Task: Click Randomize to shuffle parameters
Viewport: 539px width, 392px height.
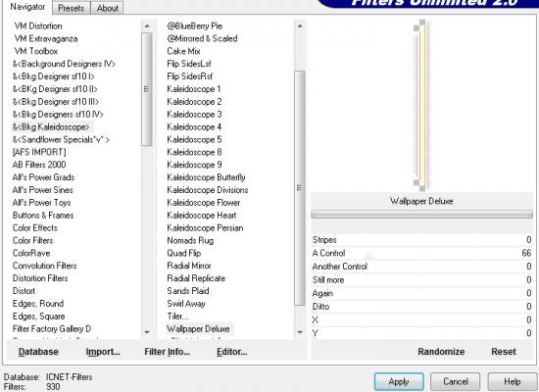Action: (x=441, y=352)
